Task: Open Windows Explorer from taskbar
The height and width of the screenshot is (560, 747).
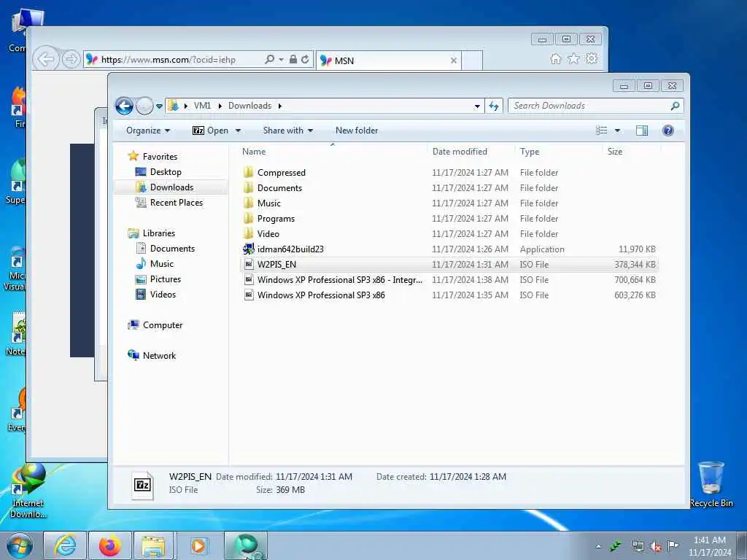Action: pyautogui.click(x=153, y=545)
